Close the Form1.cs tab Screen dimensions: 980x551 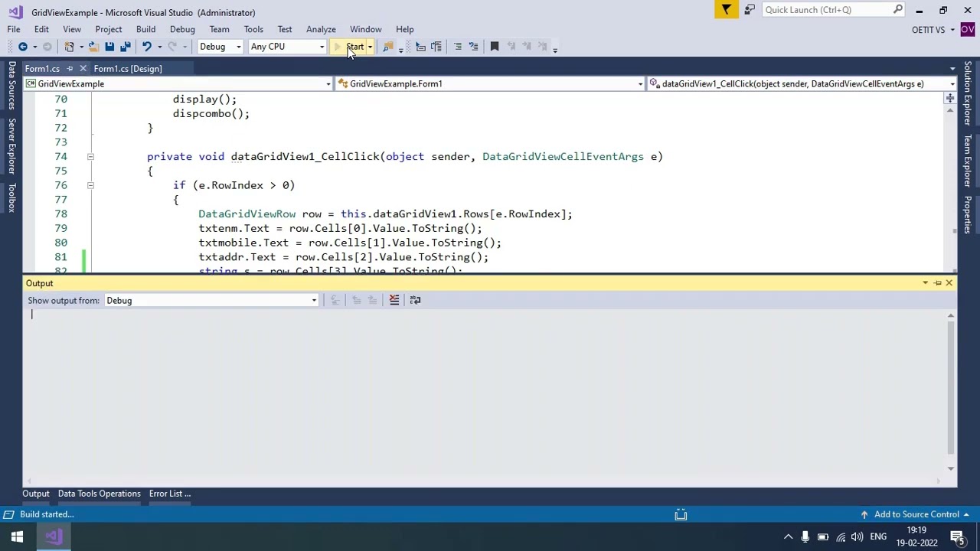[x=83, y=69]
